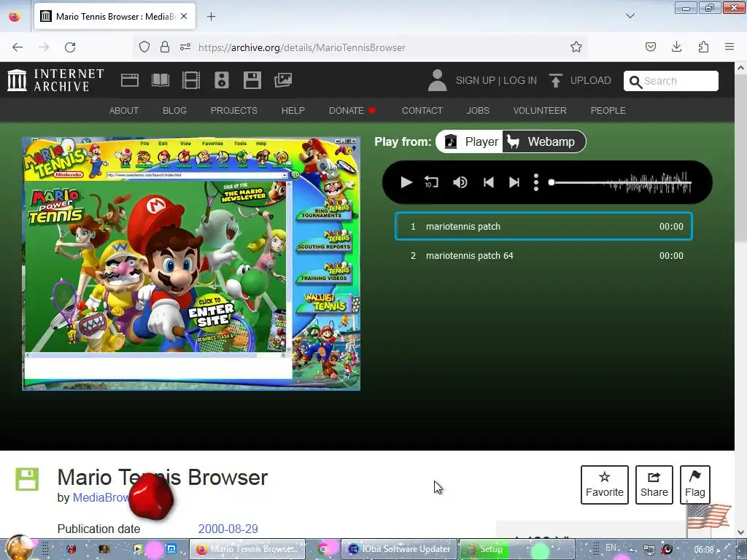Viewport: 747px width, 560px height.
Task: Open the Pocket save icon
Action: click(x=651, y=47)
